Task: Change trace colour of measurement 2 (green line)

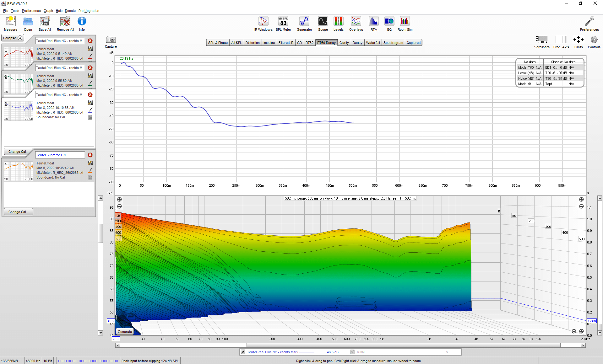Action: 90,83
